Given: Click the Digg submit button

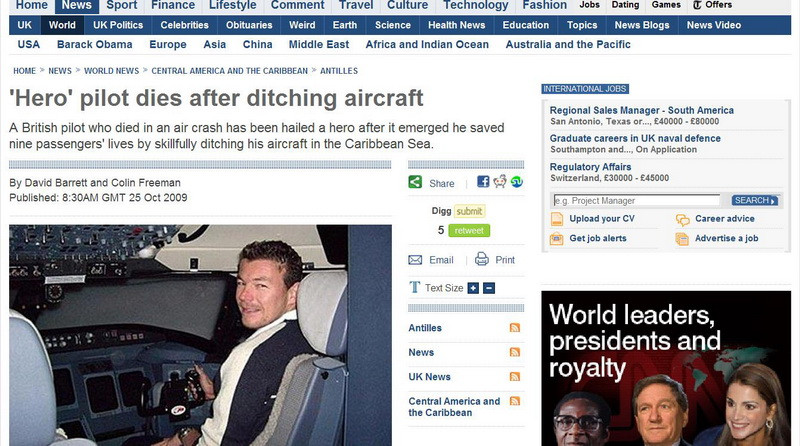Looking at the screenshot, I should 469,211.
